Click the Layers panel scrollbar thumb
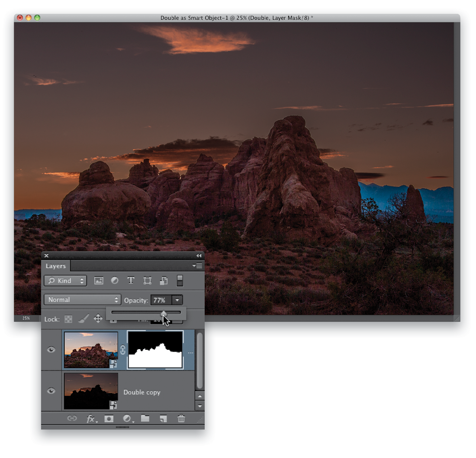Image resolution: width=476 pixels, height=458 pixels. [199, 361]
